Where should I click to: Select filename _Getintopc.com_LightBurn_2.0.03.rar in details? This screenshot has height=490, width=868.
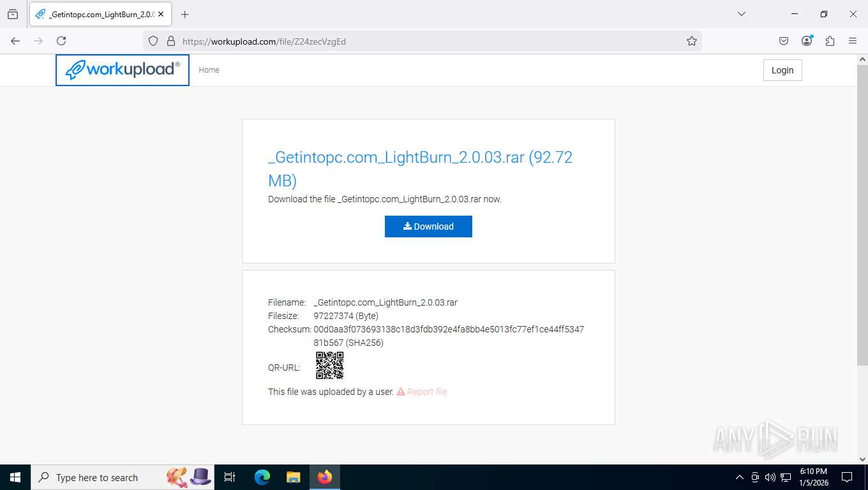[x=385, y=302]
